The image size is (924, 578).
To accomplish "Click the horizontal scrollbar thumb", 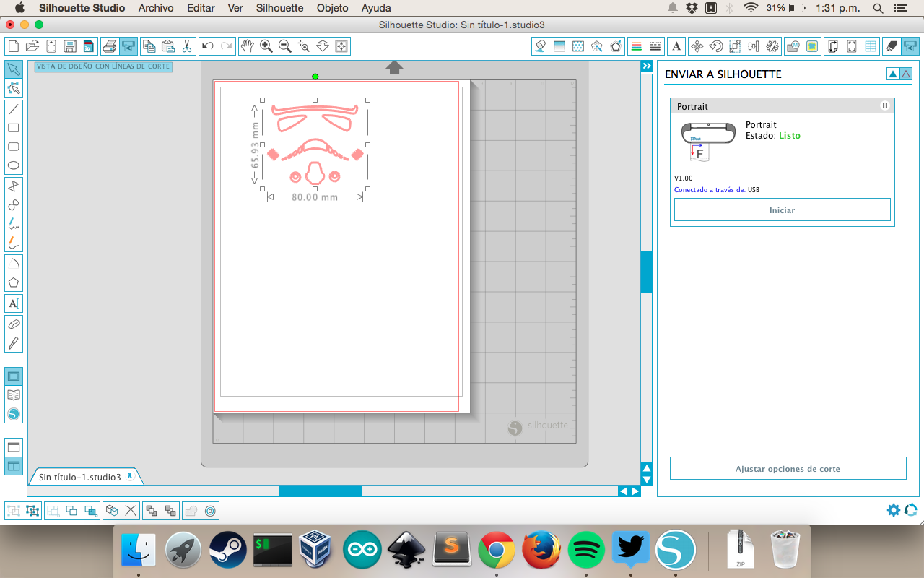I will click(321, 491).
